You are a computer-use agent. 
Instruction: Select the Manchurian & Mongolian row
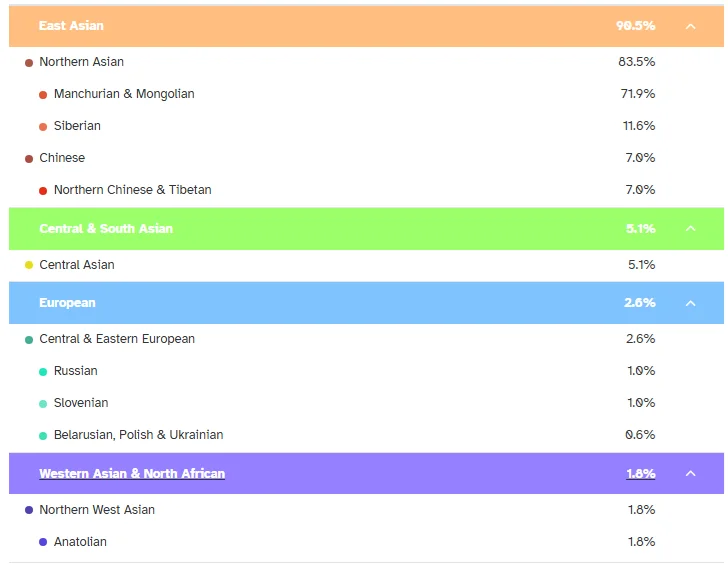point(366,94)
